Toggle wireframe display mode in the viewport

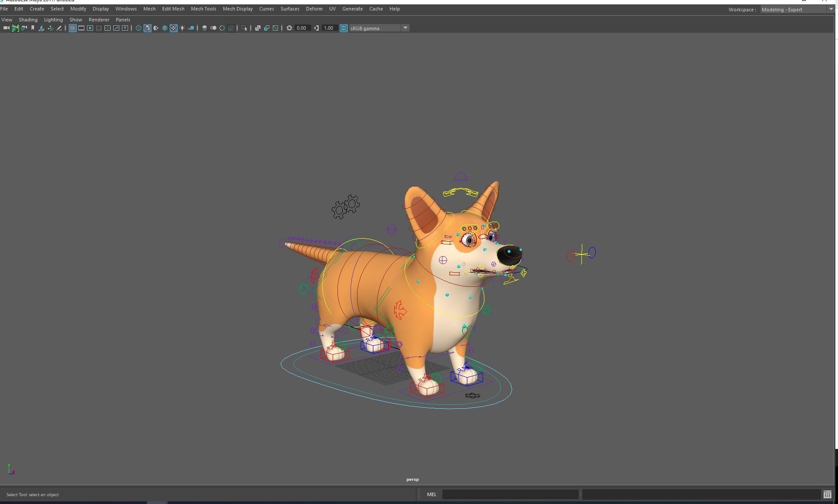click(x=138, y=28)
